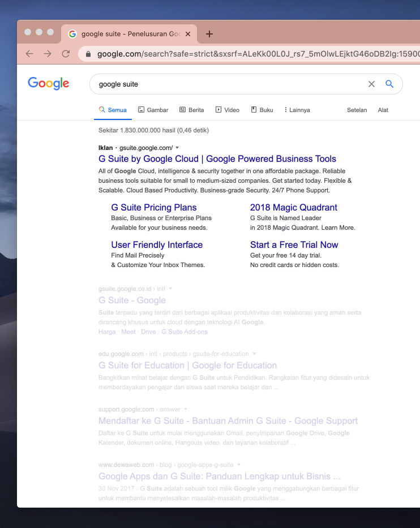This screenshot has height=528, width=420.
Task: Open 'Google Apps dan G Suite' dewaweb result
Action: click(x=220, y=477)
